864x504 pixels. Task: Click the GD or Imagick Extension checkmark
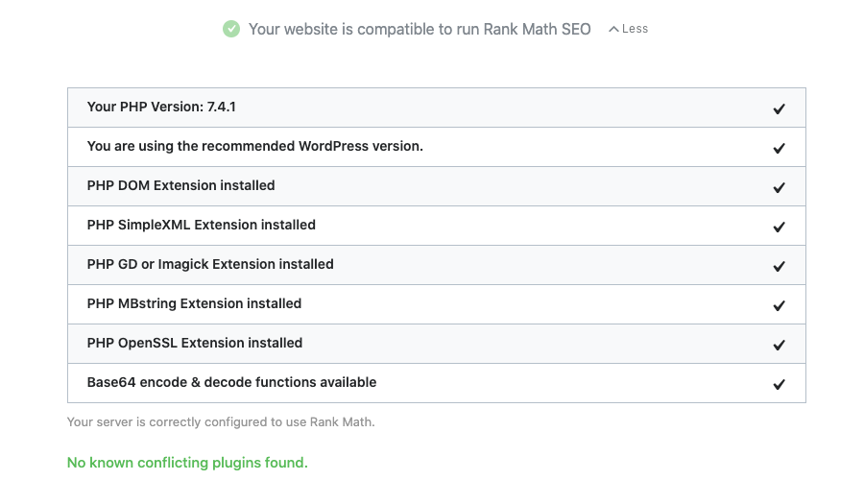[x=779, y=267]
